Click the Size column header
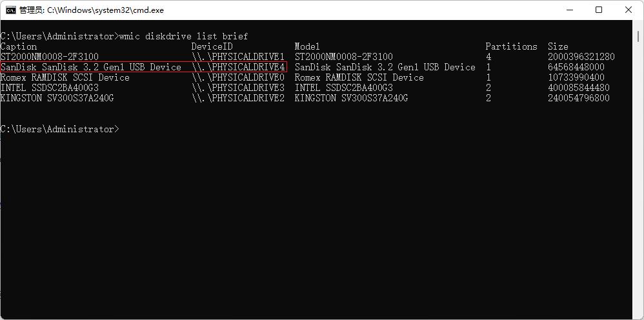644x320 pixels. coord(558,46)
